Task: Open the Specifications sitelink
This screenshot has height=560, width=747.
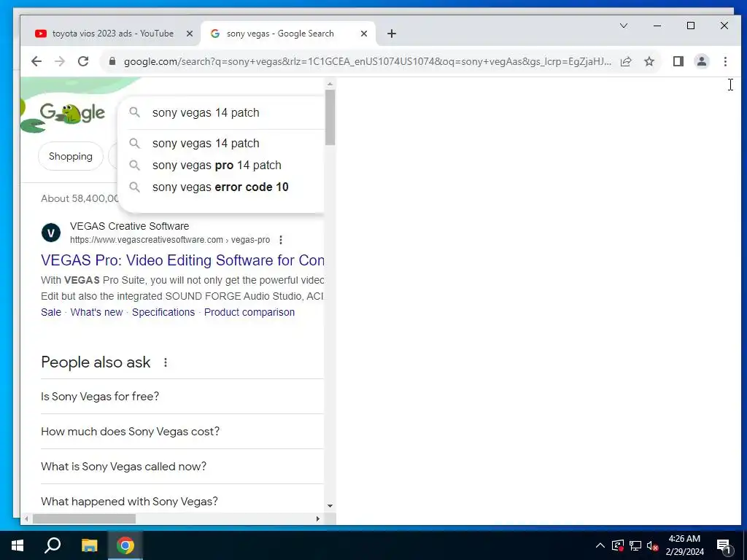Action: click(x=163, y=312)
